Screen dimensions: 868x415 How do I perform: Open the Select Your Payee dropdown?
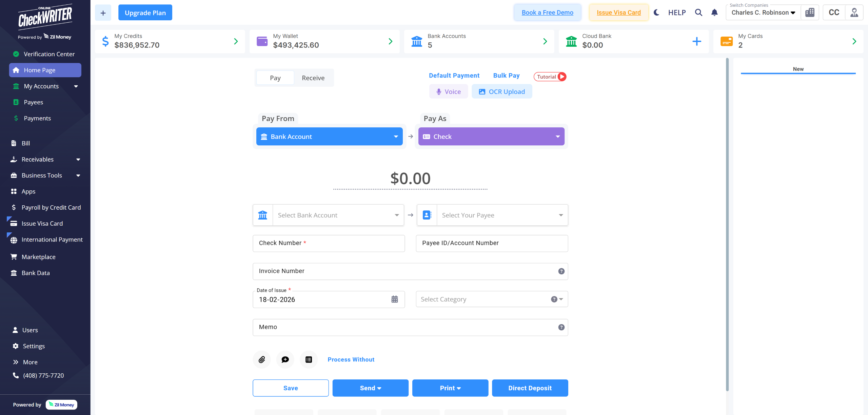pos(492,215)
